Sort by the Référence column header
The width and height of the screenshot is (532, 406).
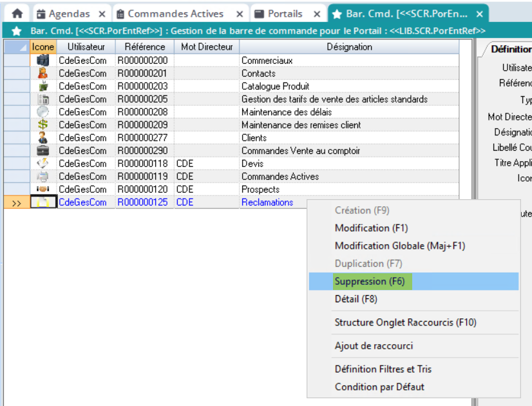pos(144,46)
